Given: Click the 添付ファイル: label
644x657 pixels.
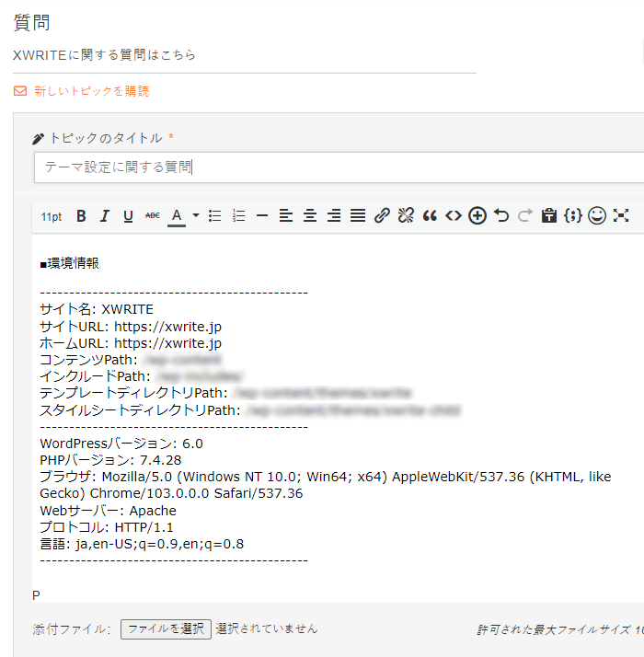Looking at the screenshot, I should coord(72,629).
